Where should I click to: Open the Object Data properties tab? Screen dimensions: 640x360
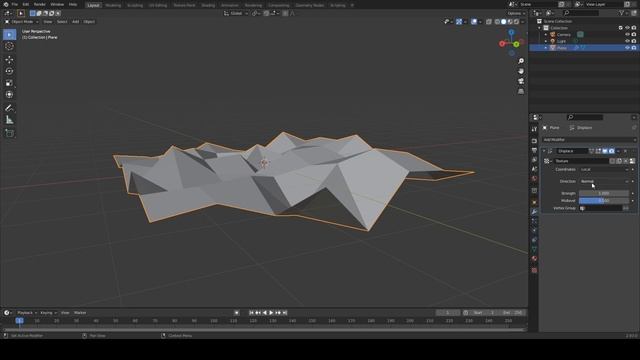point(534,249)
